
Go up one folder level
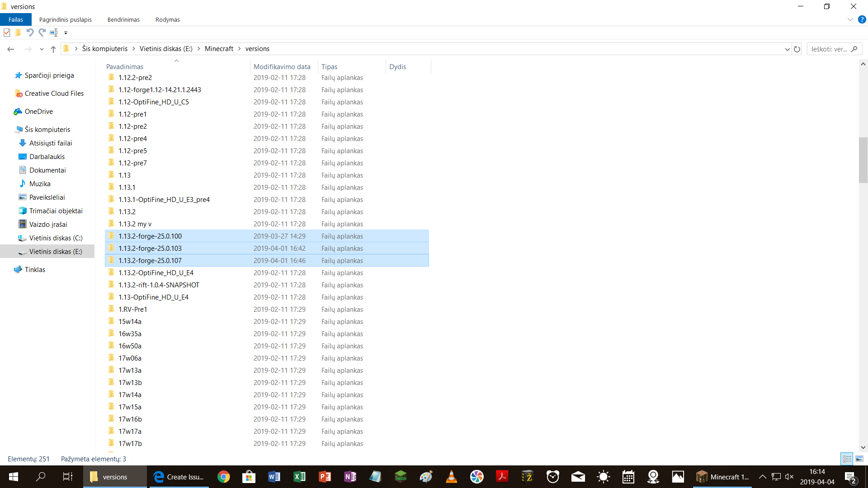coord(53,49)
